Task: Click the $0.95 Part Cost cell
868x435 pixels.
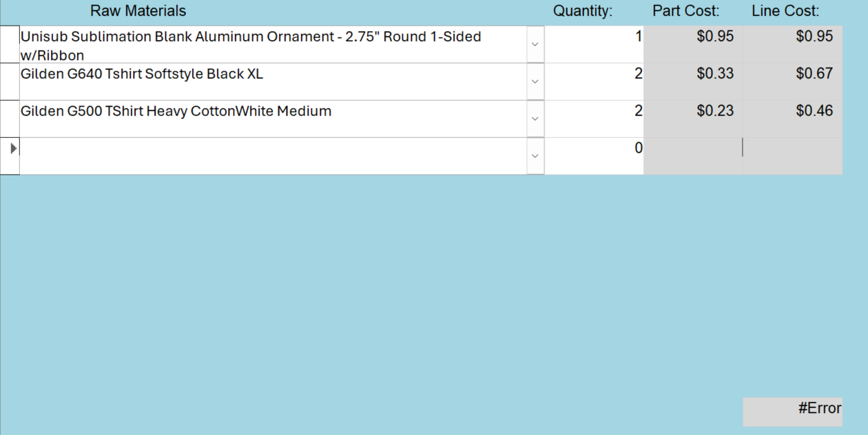Action: pyautogui.click(x=694, y=45)
